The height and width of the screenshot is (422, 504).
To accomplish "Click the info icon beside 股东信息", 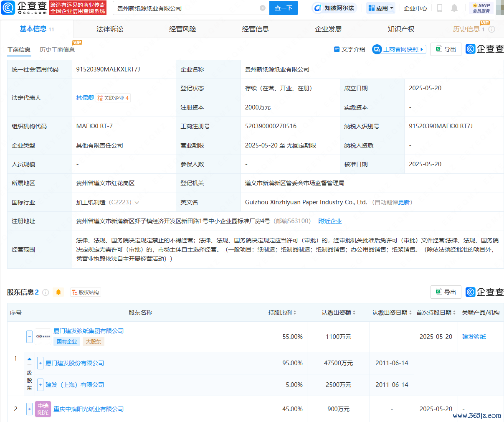I will [46, 292].
